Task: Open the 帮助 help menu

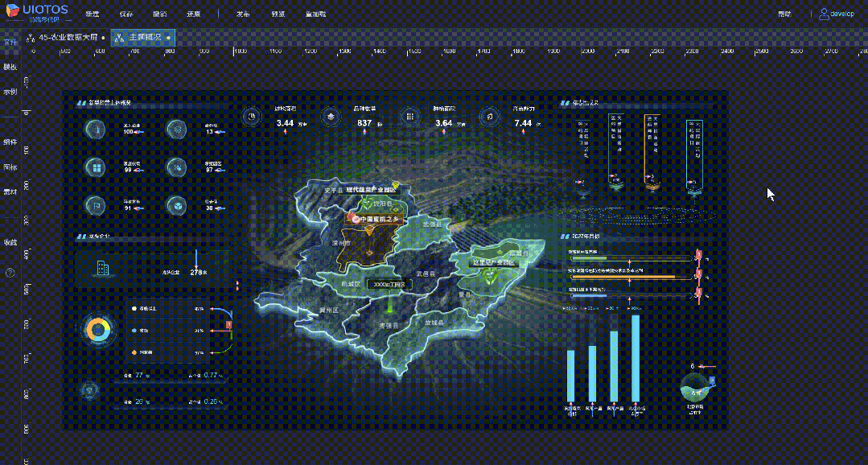Action: [784, 14]
